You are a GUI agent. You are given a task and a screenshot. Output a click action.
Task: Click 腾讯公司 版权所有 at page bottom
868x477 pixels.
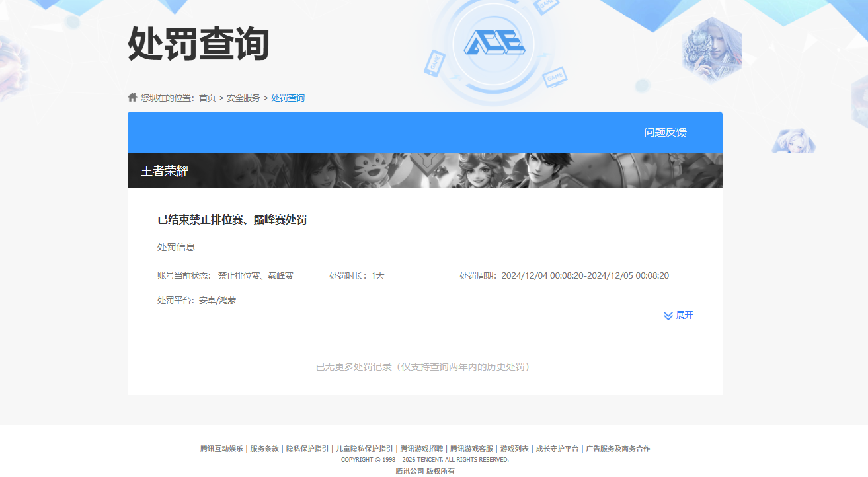[424, 471]
